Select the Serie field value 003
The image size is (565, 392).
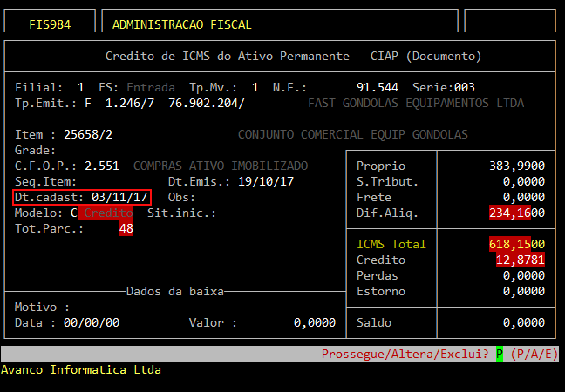tap(464, 87)
